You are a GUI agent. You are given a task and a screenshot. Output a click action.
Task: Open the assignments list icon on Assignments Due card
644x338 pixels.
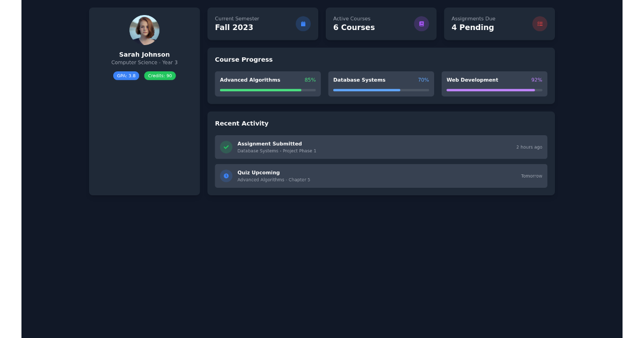pos(539,24)
